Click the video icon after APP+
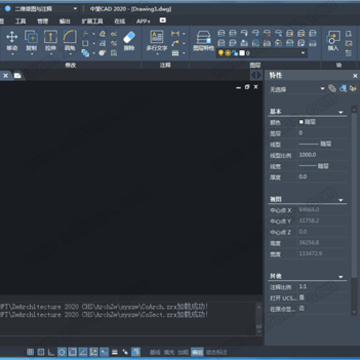Screen dimensions: 360x360 (162, 20)
